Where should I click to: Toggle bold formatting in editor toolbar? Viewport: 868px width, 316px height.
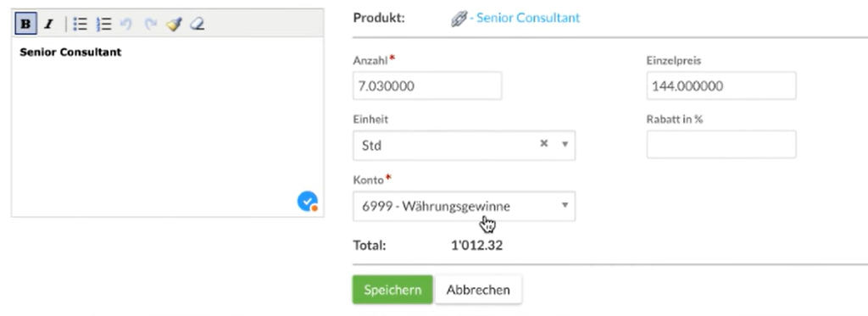(x=25, y=25)
